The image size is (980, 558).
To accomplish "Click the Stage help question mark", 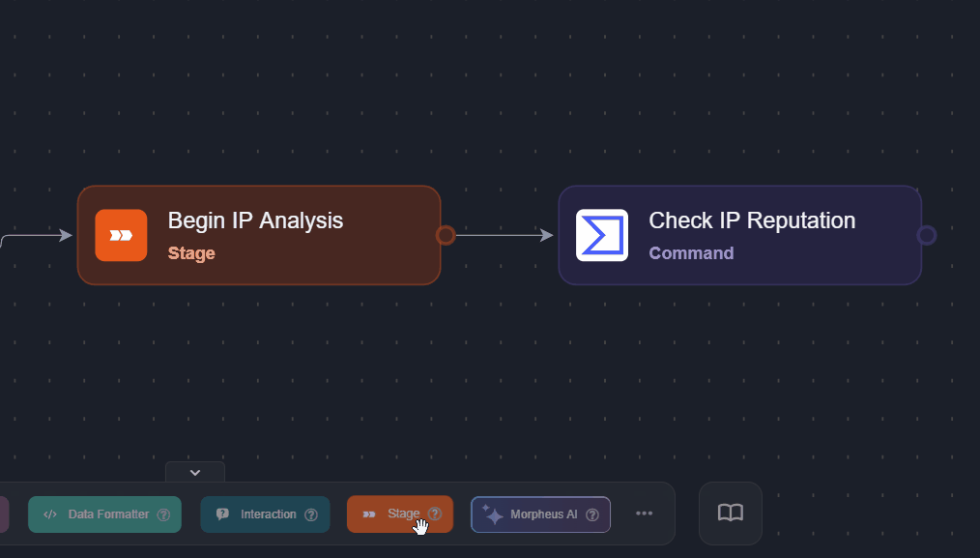I will pos(435,514).
